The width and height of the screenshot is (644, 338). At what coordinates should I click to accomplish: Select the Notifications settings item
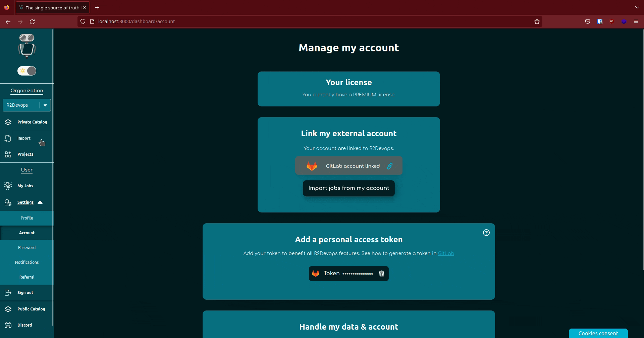tap(27, 262)
